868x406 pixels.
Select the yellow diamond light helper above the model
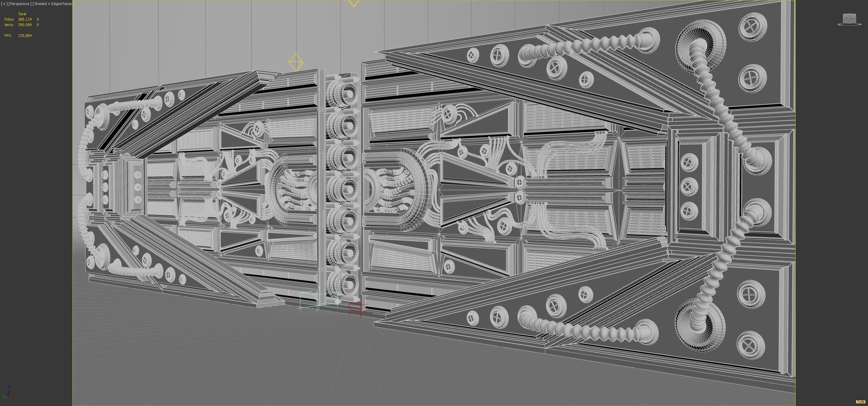[295, 62]
